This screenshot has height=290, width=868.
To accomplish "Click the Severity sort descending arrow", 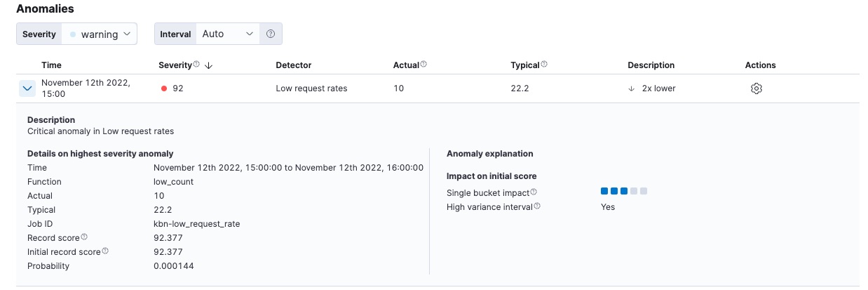I will (209, 65).
